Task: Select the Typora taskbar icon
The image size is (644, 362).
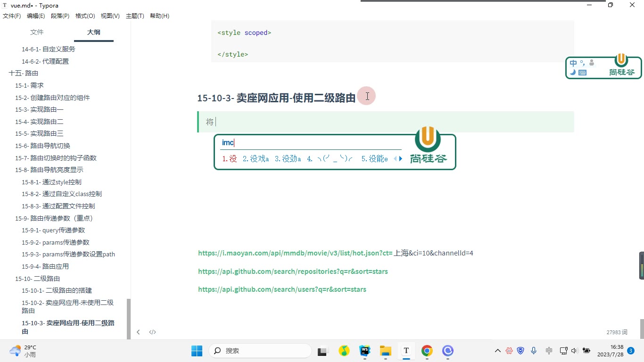Action: (406, 351)
